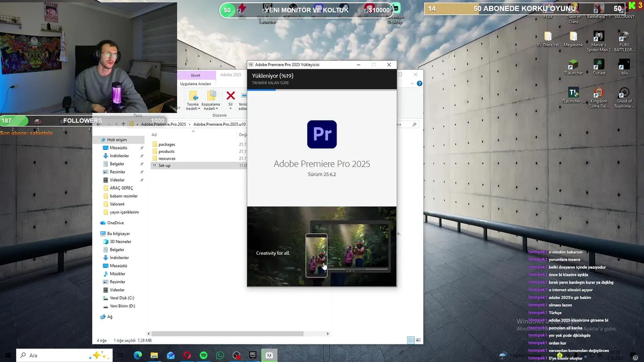
Task: Open Opera browser from the taskbar
Action: pyautogui.click(x=187, y=355)
